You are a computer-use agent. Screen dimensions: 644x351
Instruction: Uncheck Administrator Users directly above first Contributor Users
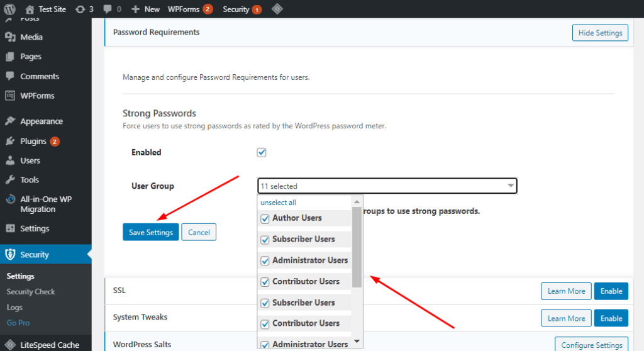[265, 261]
